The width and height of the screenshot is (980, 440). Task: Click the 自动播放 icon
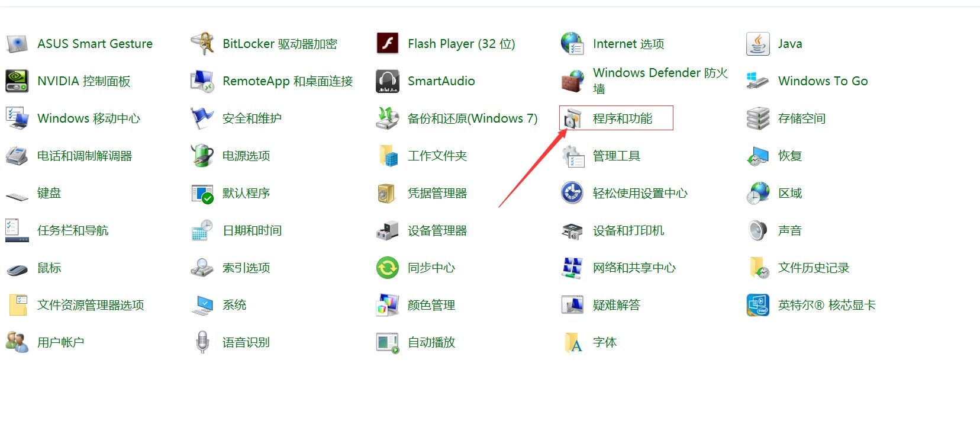tap(388, 342)
